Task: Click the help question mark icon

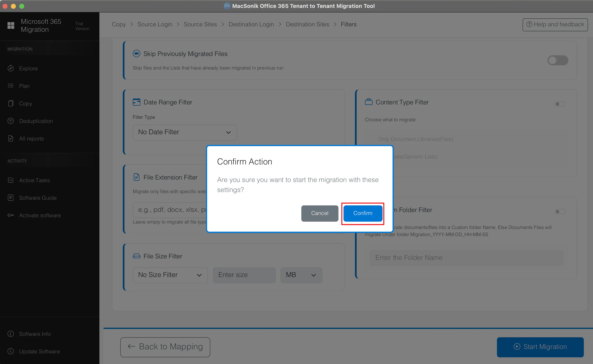Action: 529,24
